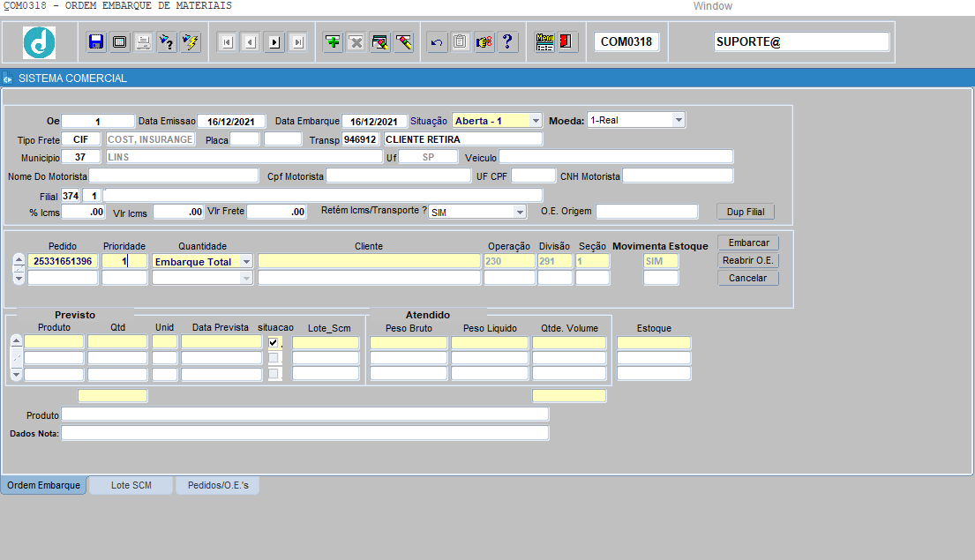Click the Cancelar button
The height and width of the screenshot is (560, 975).
[748, 278]
